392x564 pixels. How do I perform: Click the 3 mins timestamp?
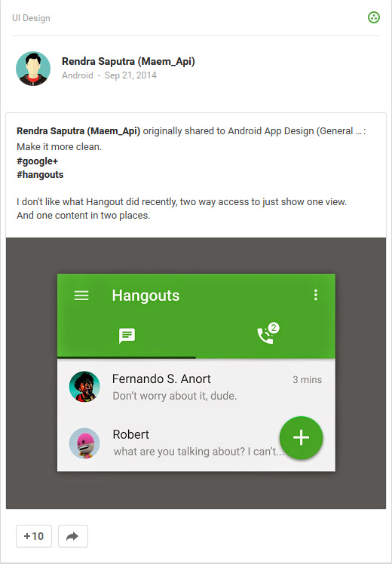pos(307,380)
